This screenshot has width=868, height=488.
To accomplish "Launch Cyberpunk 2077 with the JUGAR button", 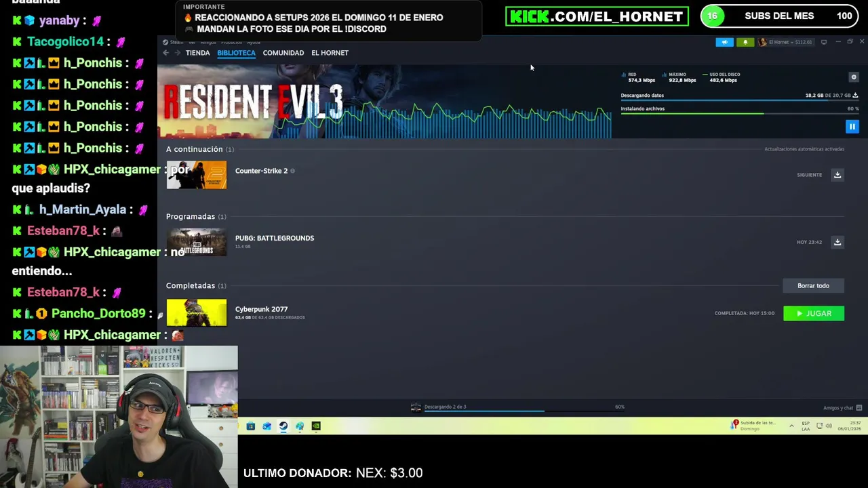I will click(814, 313).
